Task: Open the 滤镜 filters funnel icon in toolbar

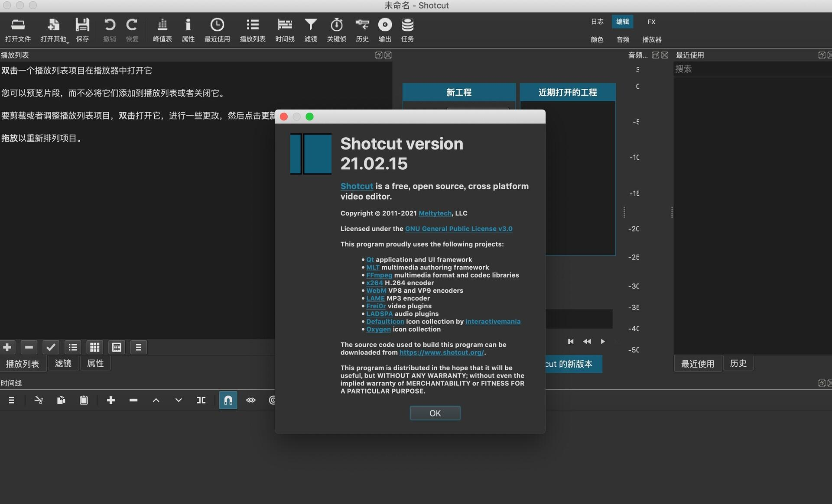Action: [311, 30]
